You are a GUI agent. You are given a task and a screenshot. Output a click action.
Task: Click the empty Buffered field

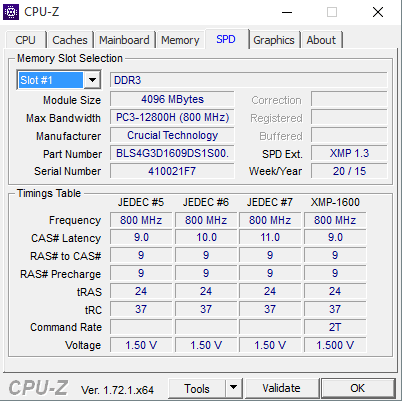point(349,135)
